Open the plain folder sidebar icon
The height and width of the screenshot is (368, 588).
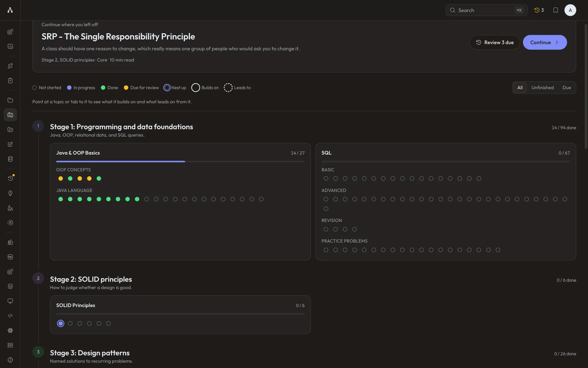coord(10,100)
